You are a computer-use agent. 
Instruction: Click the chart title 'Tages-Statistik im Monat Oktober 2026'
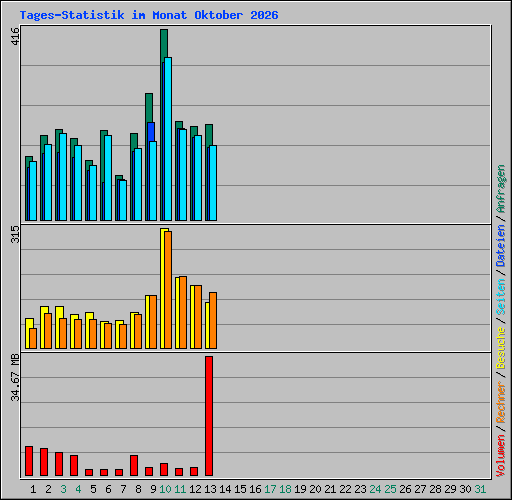pos(149,15)
